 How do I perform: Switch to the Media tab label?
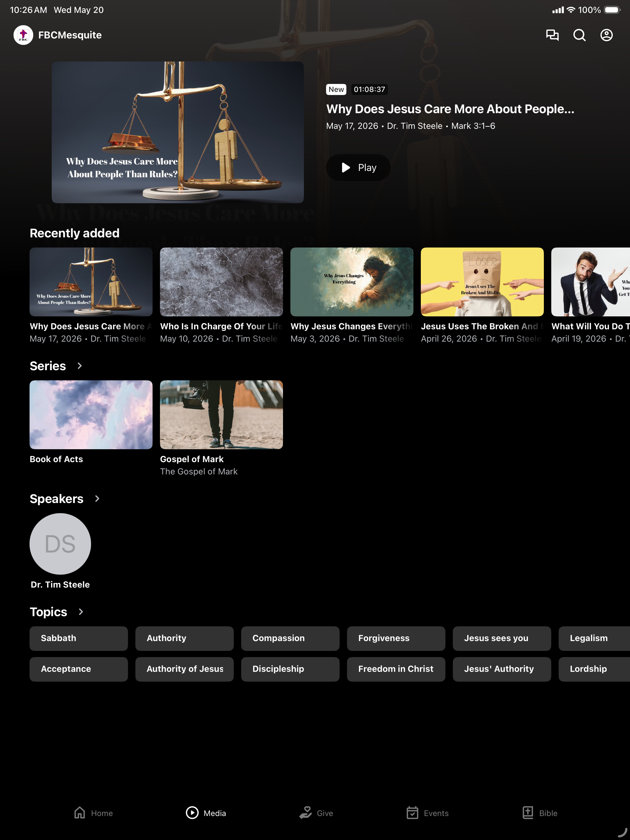coord(215,813)
